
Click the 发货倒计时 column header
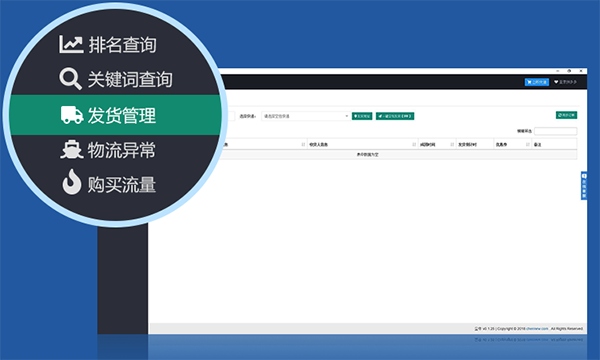(x=474, y=145)
